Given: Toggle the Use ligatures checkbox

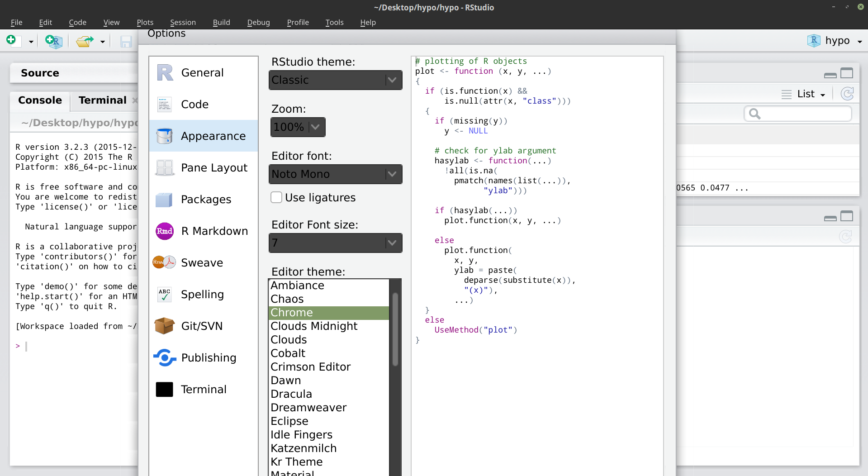Looking at the screenshot, I should tap(276, 197).
